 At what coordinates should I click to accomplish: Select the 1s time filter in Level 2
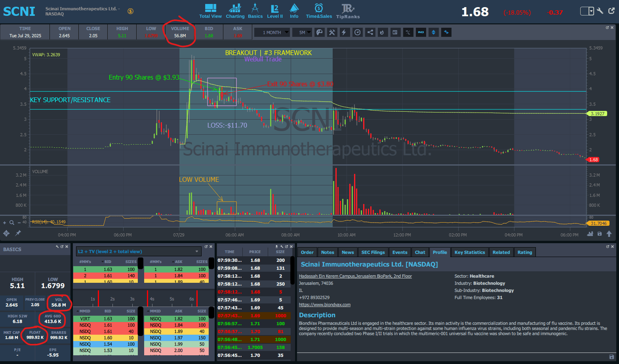coord(93,299)
